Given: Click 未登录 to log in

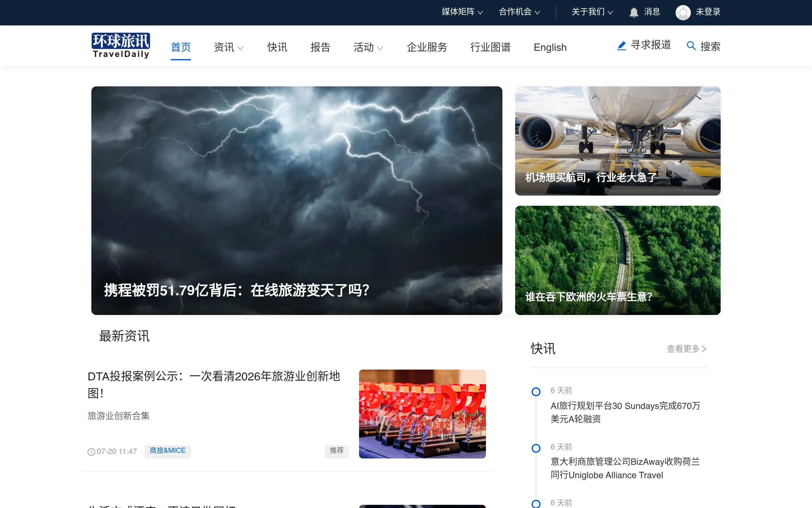Looking at the screenshot, I should [x=708, y=12].
